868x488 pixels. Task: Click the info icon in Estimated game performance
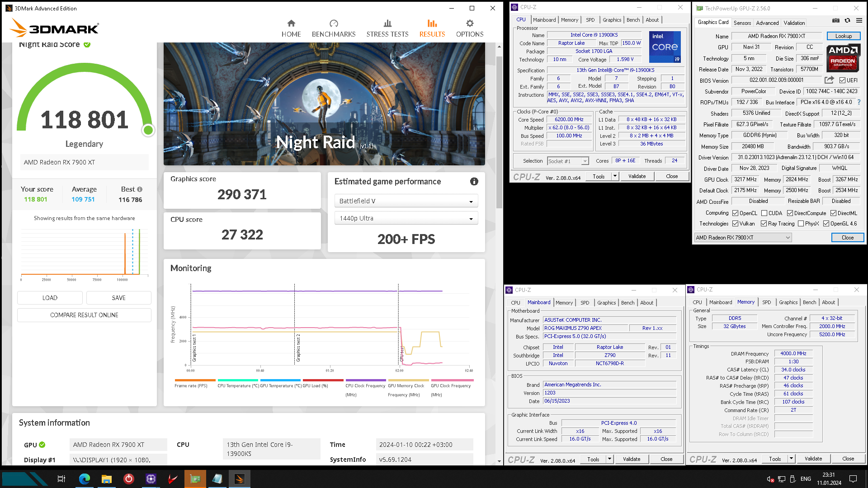[x=474, y=181]
